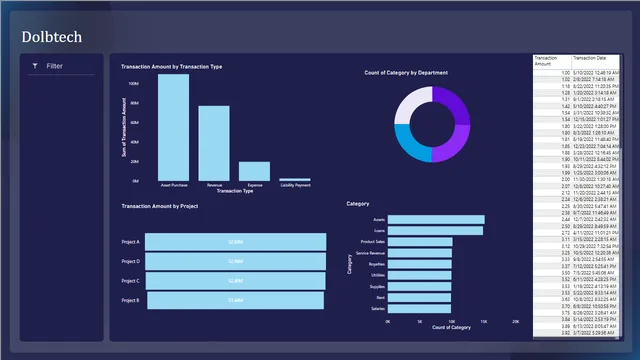This screenshot has height=360, width=640.
Task: Select the Royalties category bar
Action: click(419, 264)
